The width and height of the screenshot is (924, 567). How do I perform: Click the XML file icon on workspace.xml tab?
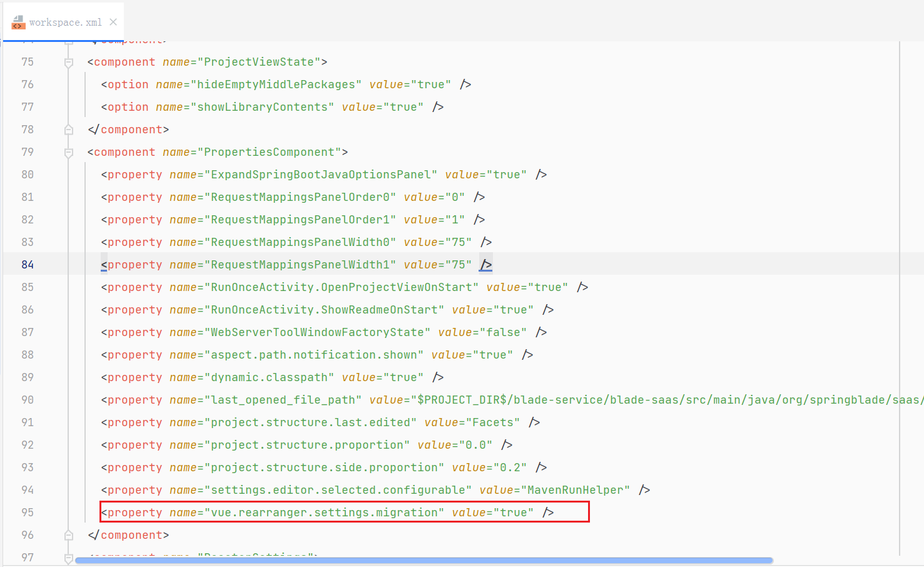point(19,23)
